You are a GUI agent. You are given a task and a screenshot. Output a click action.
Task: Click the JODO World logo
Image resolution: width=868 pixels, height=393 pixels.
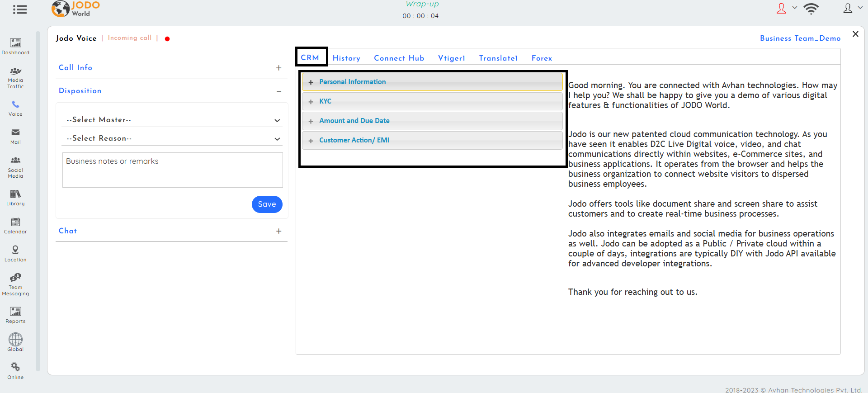pos(75,9)
